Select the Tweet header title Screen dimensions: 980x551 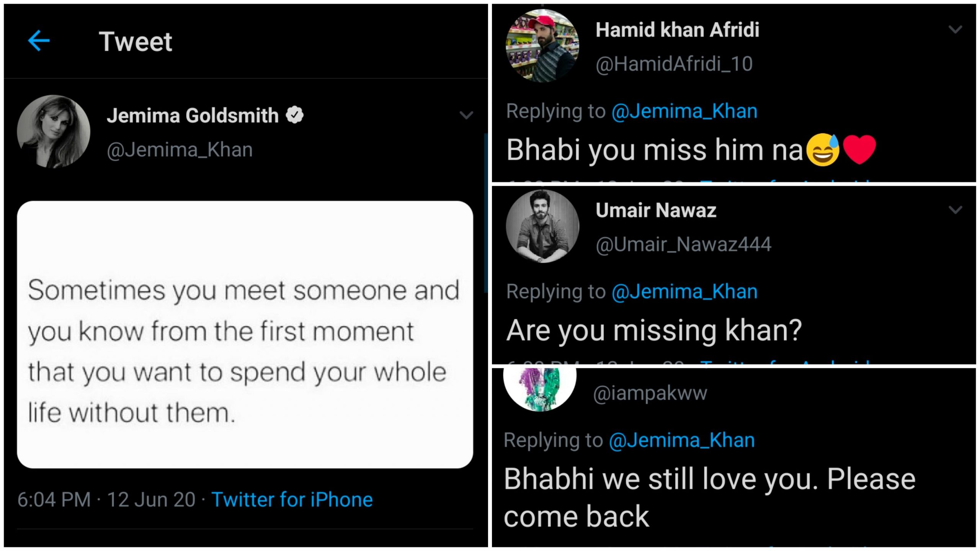136,41
